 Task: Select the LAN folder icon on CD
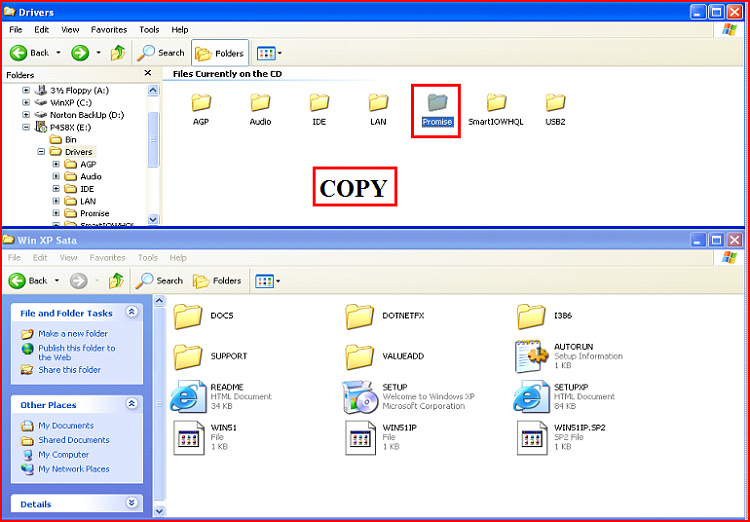point(378,102)
